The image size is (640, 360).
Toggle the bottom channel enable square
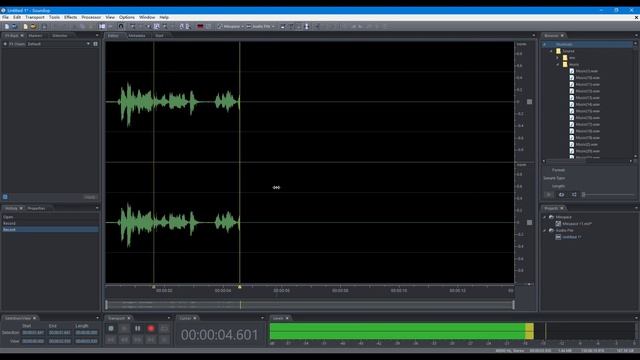pos(529,222)
